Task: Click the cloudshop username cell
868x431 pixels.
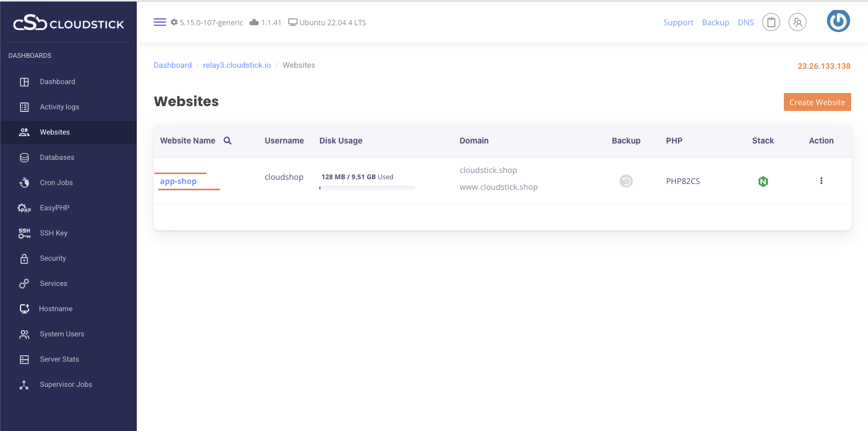Action: (x=284, y=177)
